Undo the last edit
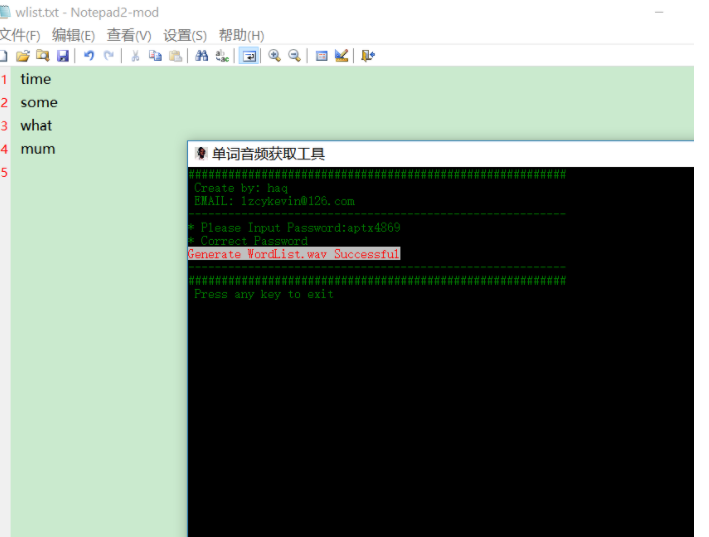 89,56
